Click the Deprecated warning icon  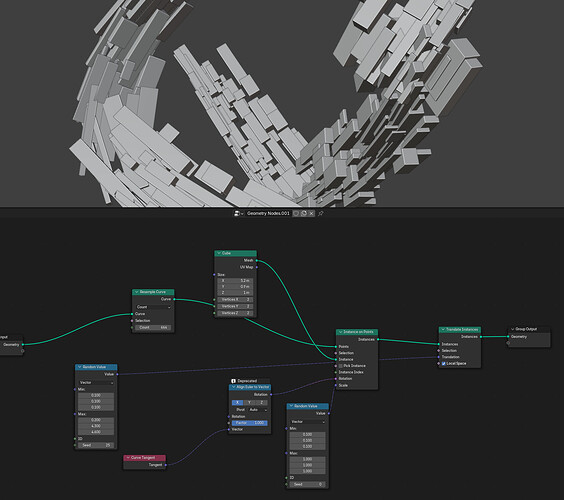(233, 381)
